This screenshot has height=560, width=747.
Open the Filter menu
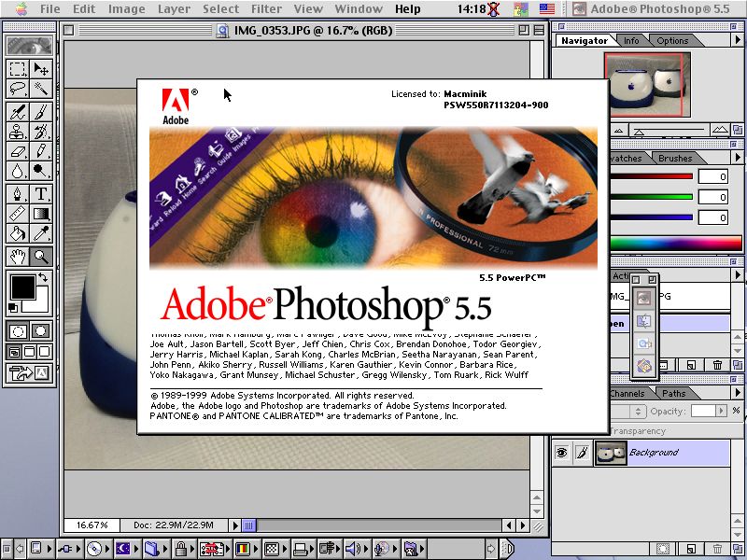coord(266,9)
